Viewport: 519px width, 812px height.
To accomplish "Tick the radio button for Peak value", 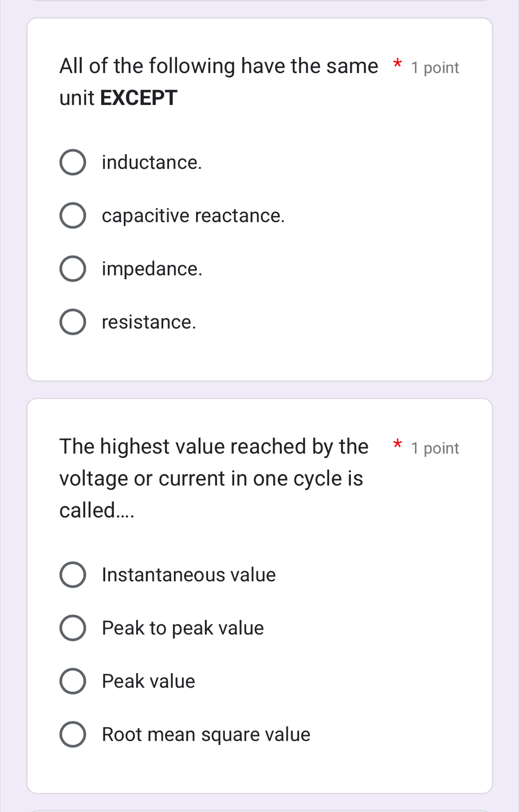I will pos(72,681).
